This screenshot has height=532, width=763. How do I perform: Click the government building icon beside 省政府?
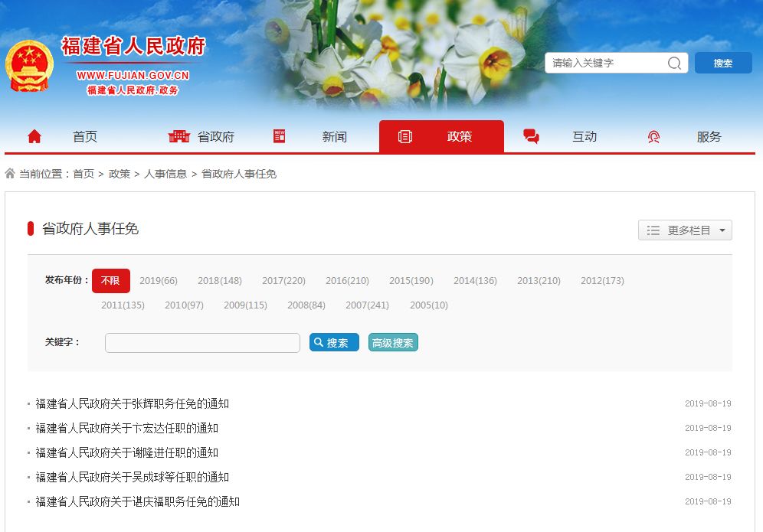[178, 137]
